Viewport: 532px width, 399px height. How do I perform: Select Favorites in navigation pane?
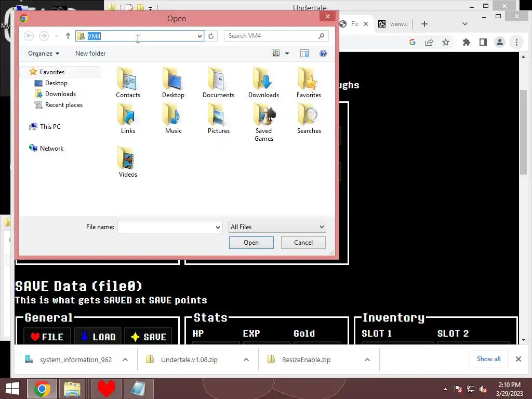click(60, 72)
